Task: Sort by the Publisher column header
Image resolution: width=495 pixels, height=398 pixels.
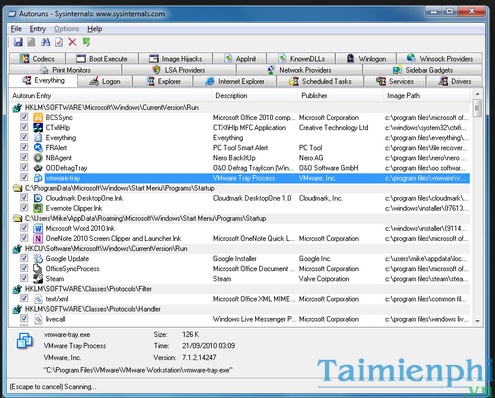Action: click(340, 96)
